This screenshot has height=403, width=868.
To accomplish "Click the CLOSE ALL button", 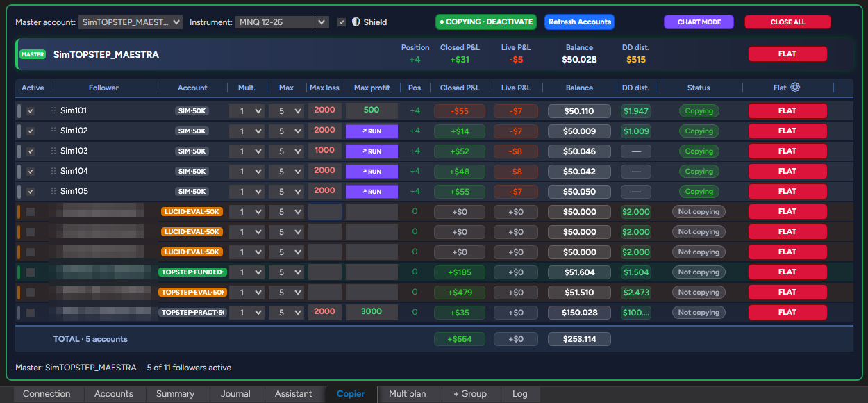I will (787, 22).
